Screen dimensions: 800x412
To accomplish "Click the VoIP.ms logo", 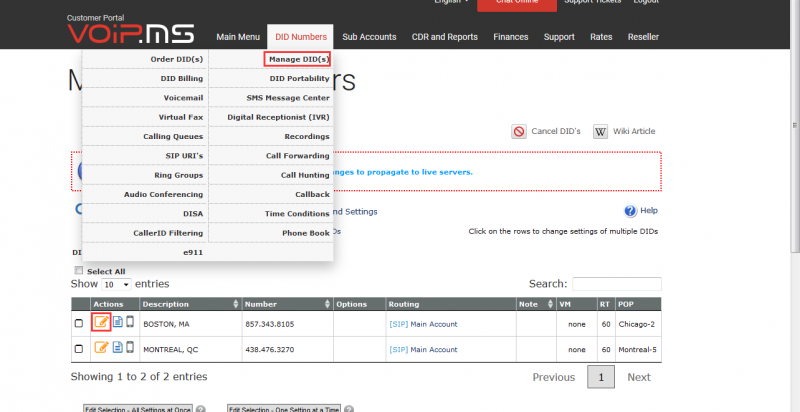I will point(131,33).
